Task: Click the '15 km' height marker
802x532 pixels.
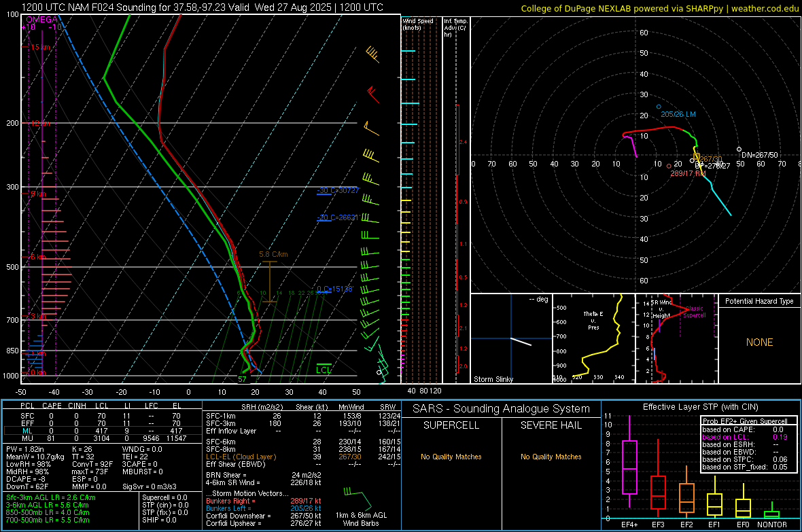Action: [40, 47]
